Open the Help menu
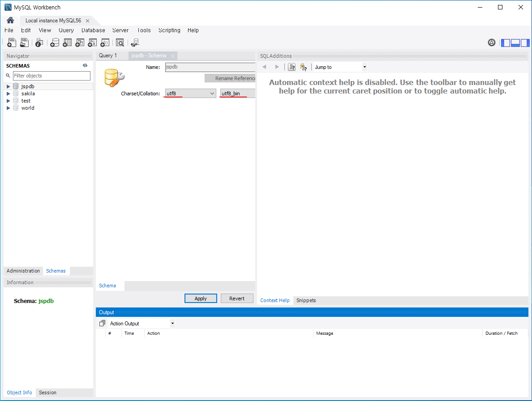The image size is (532, 401). point(193,30)
